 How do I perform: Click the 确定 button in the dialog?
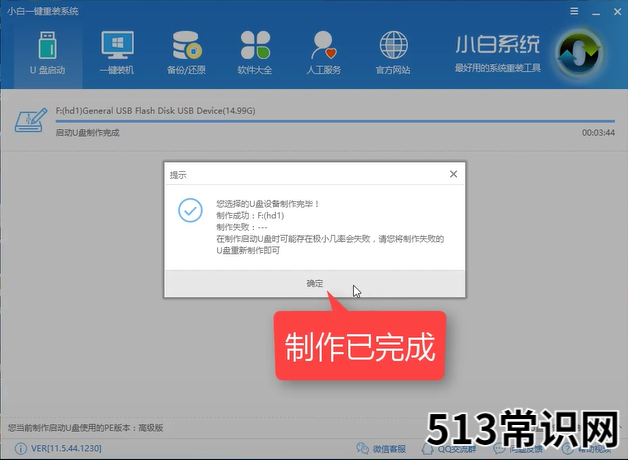click(315, 283)
